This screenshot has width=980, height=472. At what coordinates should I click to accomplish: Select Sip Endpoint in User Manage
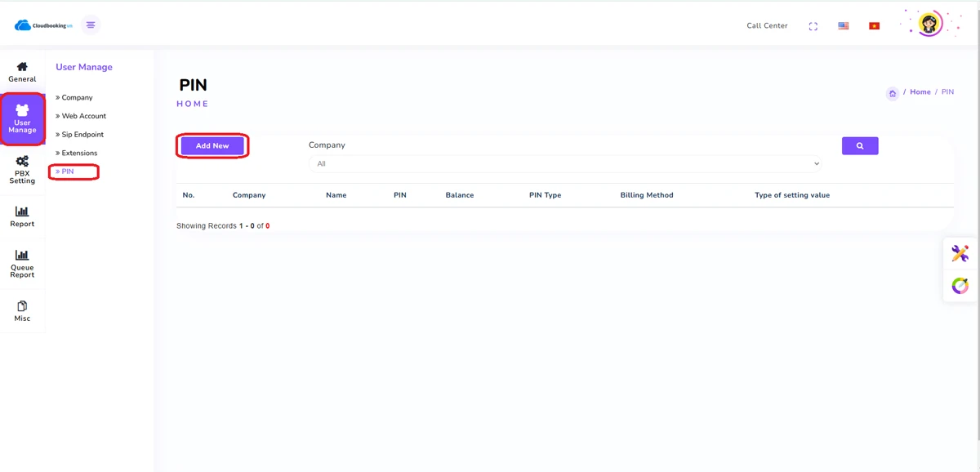(82, 135)
